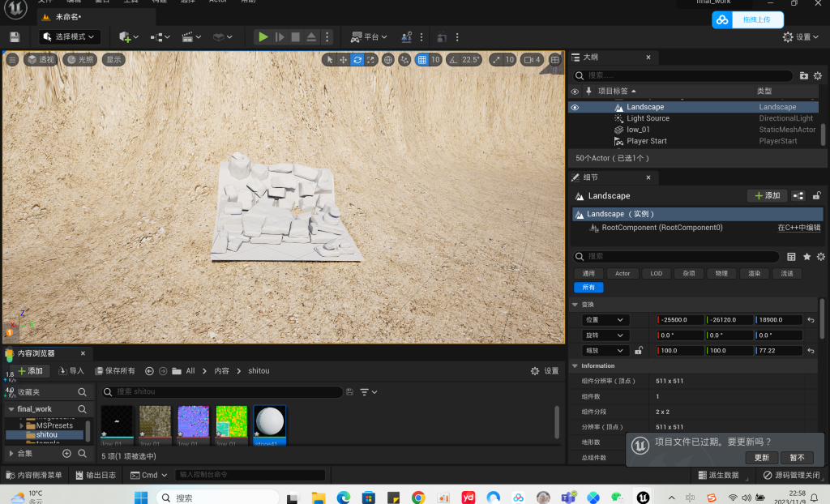Image resolution: width=830 pixels, height=504 pixels.
Task: Reset 位置 location to default value
Action: pyautogui.click(x=811, y=320)
